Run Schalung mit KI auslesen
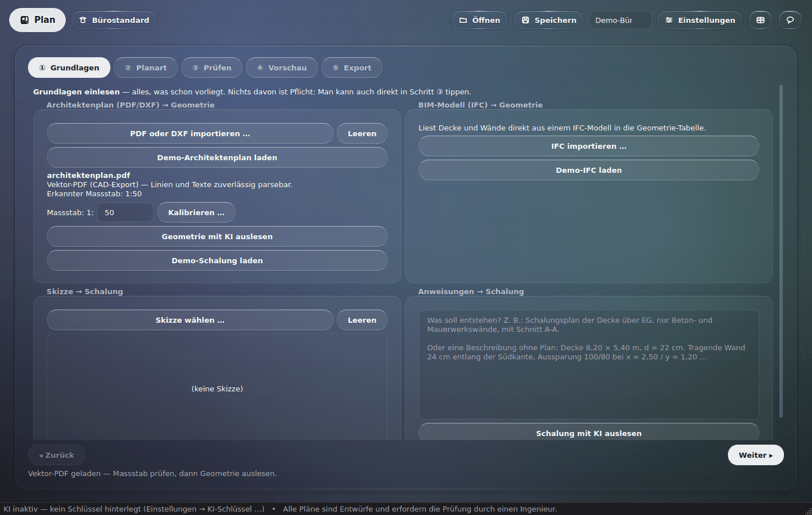 coord(589,433)
